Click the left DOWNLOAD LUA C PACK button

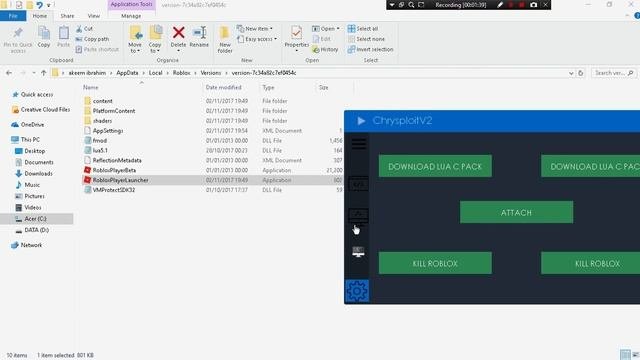click(435, 166)
